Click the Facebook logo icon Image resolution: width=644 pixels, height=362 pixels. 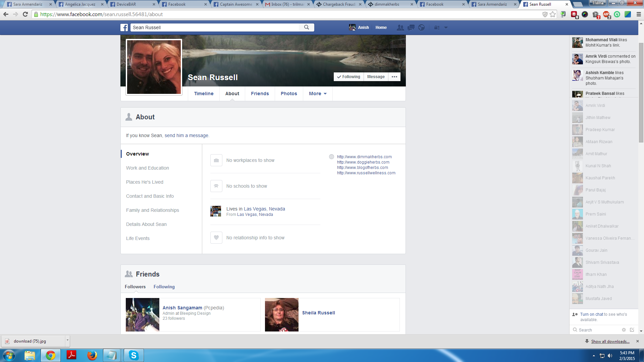[x=124, y=27]
